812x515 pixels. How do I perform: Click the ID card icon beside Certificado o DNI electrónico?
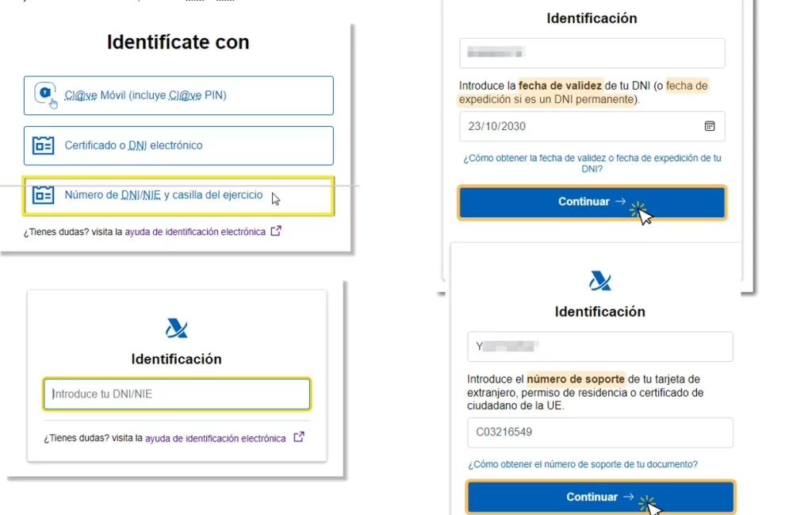[46, 145]
